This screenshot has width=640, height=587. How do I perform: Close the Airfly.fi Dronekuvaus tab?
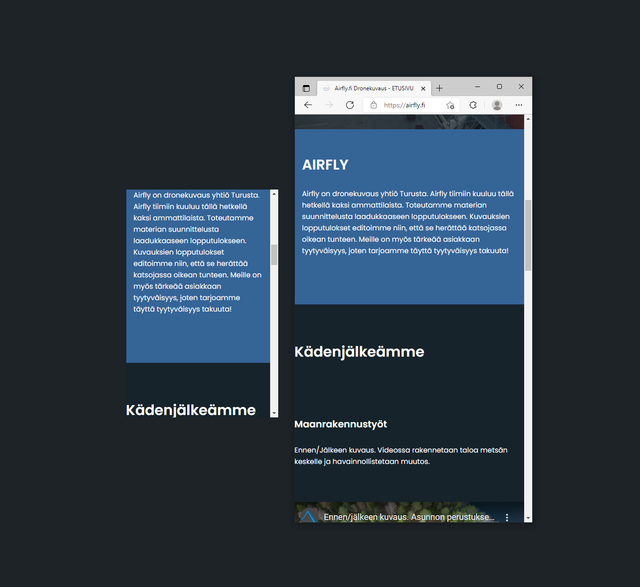coord(423,89)
